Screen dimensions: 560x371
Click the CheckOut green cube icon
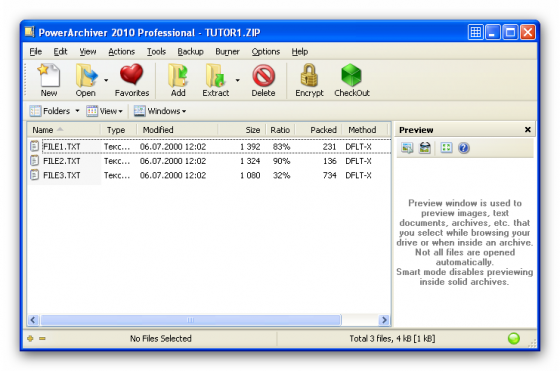tap(351, 75)
